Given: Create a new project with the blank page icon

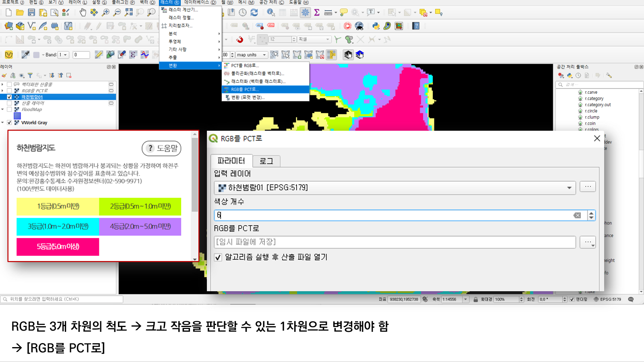Looking at the screenshot, I should click(x=8, y=12).
